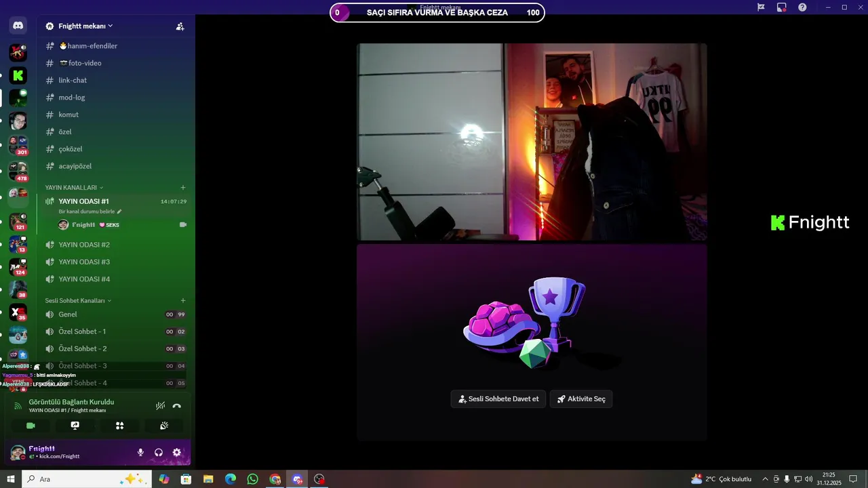
Task: Open server folder with 301 badge
Action: click(18, 144)
